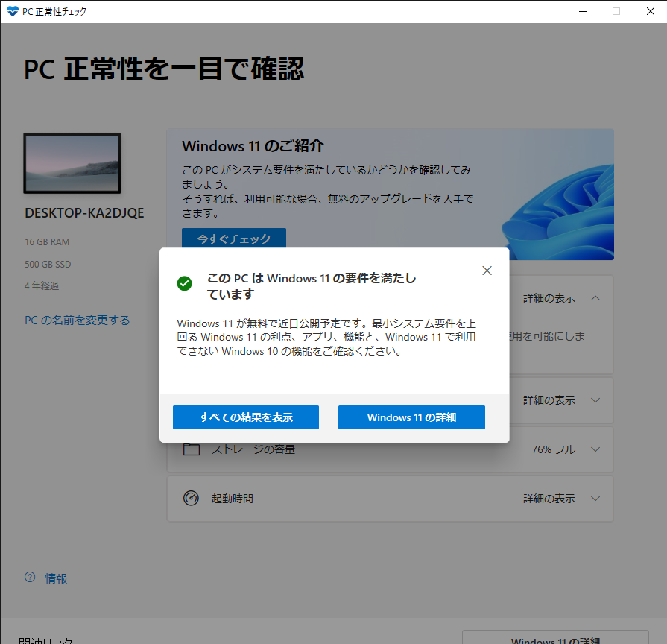Screen dimensions: 667x644
Task: Expand the 起動時間 row chevron
Action: [595, 499]
